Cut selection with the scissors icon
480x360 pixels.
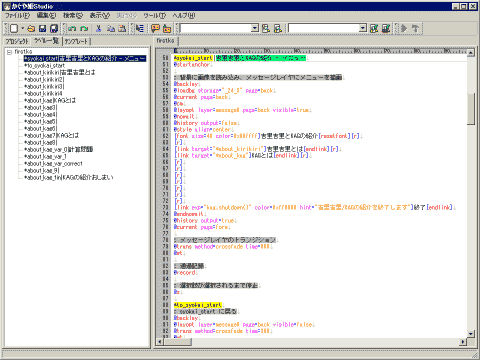pyautogui.click(x=98, y=29)
